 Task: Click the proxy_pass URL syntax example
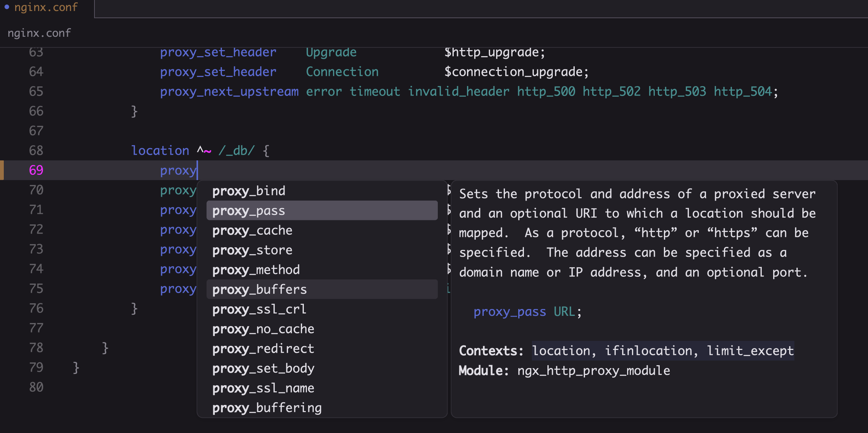[x=527, y=312]
